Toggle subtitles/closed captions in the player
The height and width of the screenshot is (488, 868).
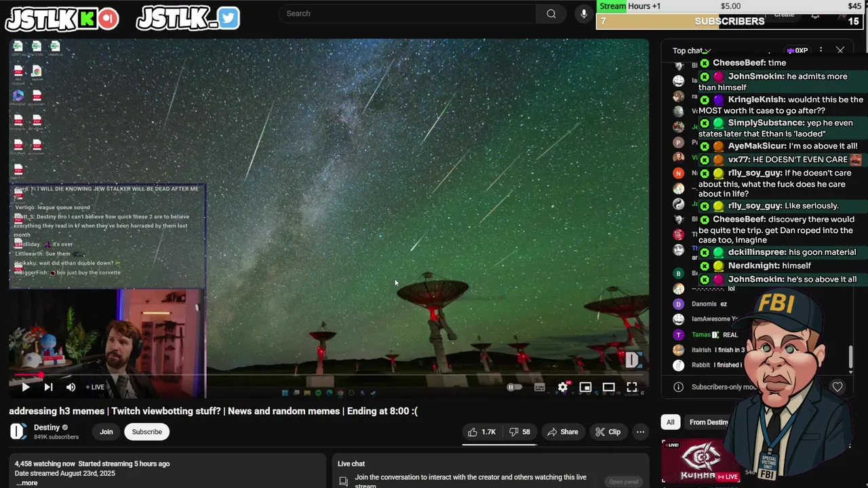[x=540, y=387]
